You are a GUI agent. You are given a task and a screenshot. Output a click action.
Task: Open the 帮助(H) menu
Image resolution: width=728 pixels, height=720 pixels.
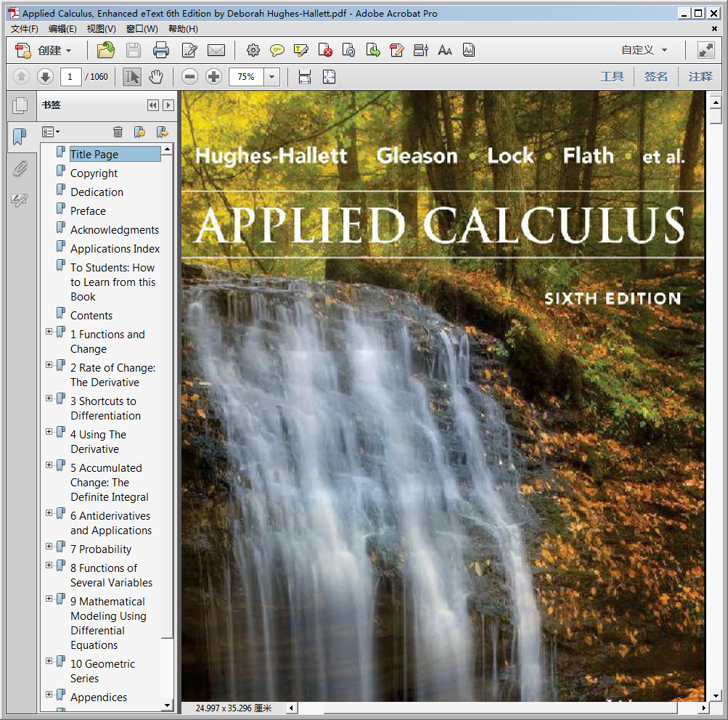pos(183,29)
